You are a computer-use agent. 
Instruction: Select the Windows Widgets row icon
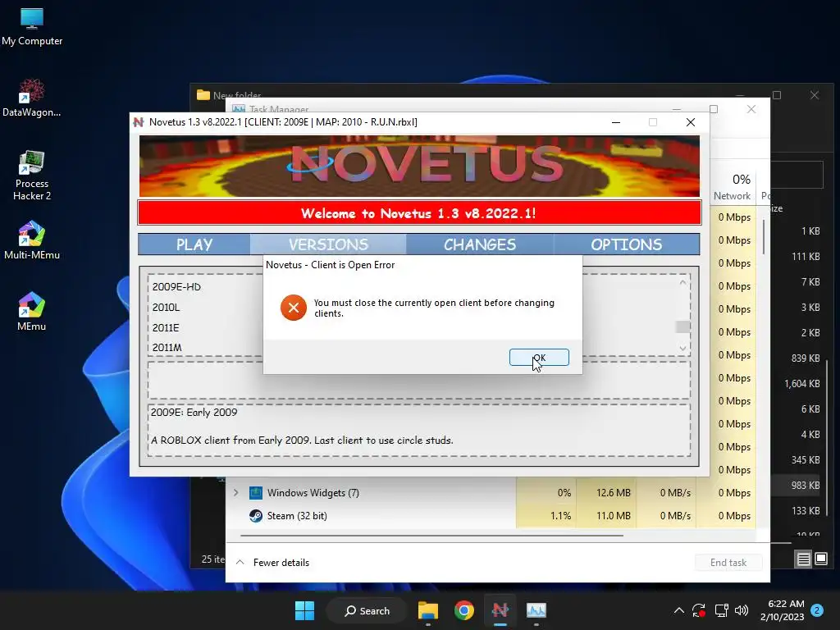point(256,492)
